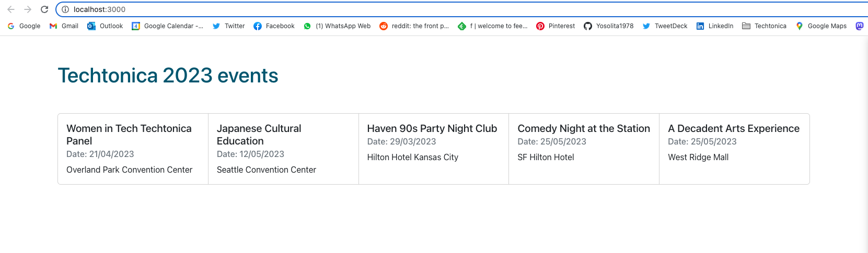The image size is (868, 253).
Task: Open the Google Maps bookmark
Action: point(821,26)
